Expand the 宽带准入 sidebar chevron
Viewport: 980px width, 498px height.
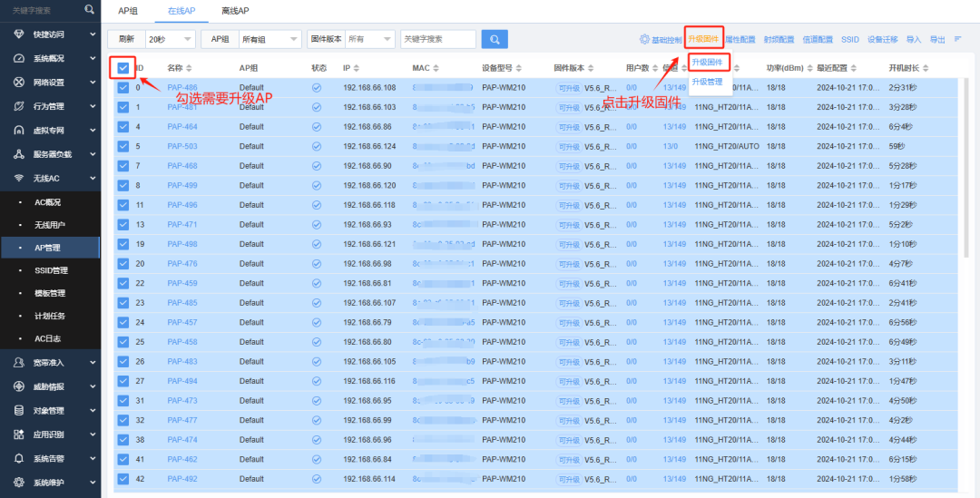(x=93, y=363)
